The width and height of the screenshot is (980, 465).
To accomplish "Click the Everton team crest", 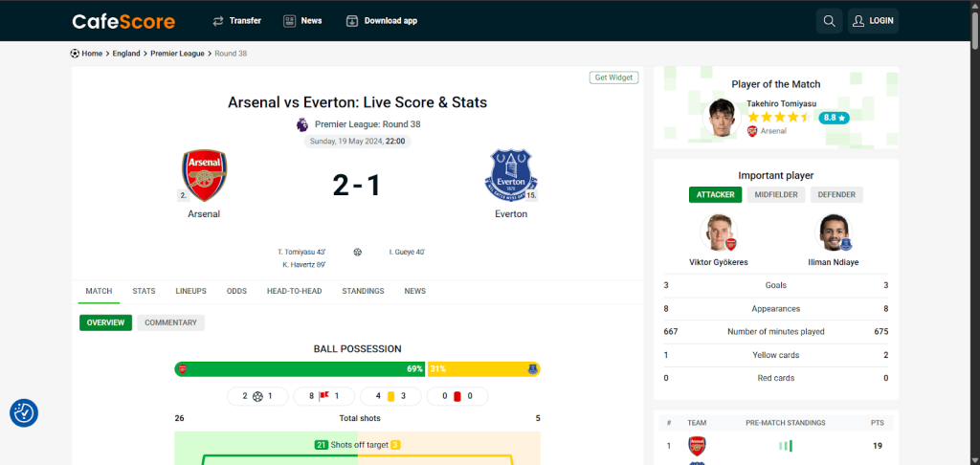I will coord(511,174).
